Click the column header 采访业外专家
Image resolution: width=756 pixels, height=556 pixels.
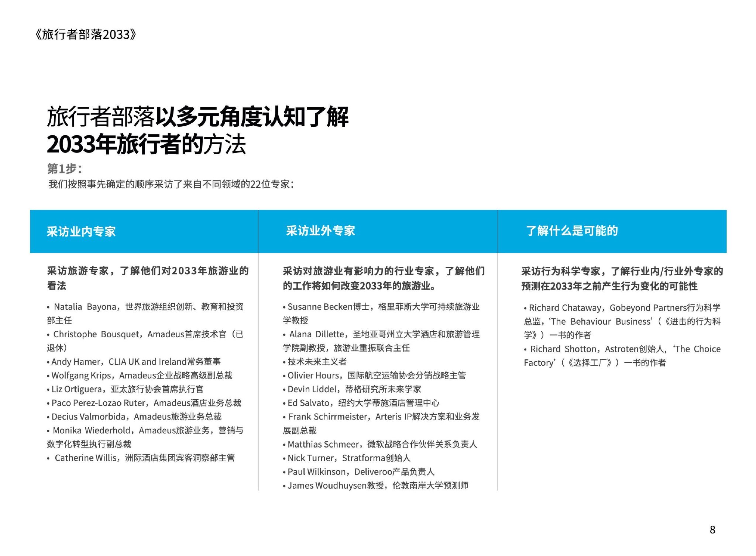[x=320, y=231]
